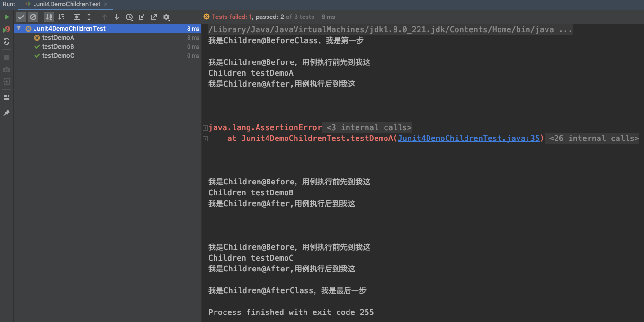Viewport: 644px width, 322px height.
Task: Click fold toggle beside the stack trace line
Action: tap(205, 139)
